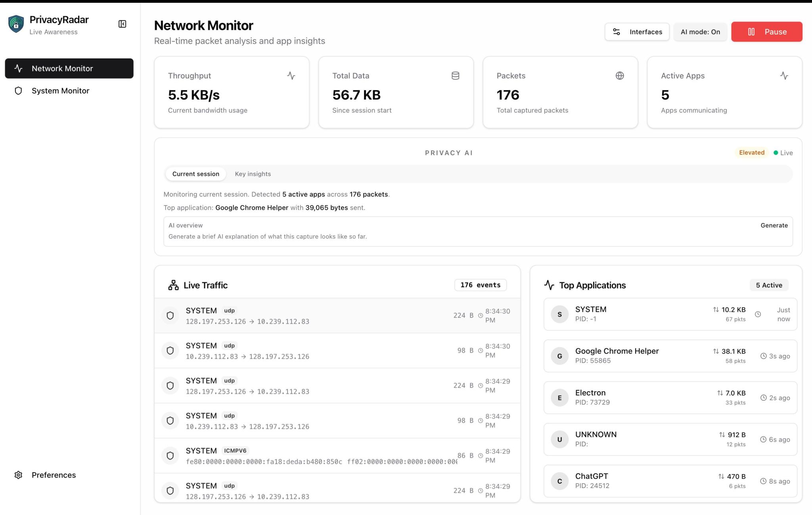Switch to the Current session tab
Screen dimensions: 812x515
point(195,174)
